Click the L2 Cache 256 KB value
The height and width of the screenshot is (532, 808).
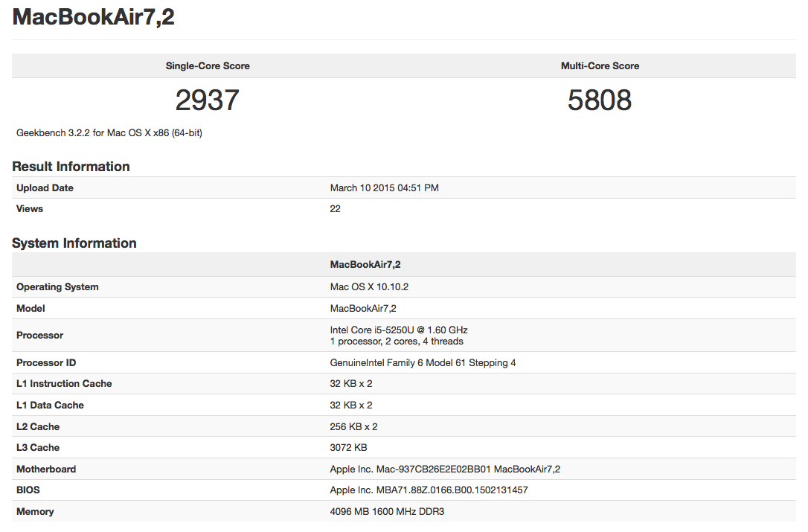[x=353, y=427]
